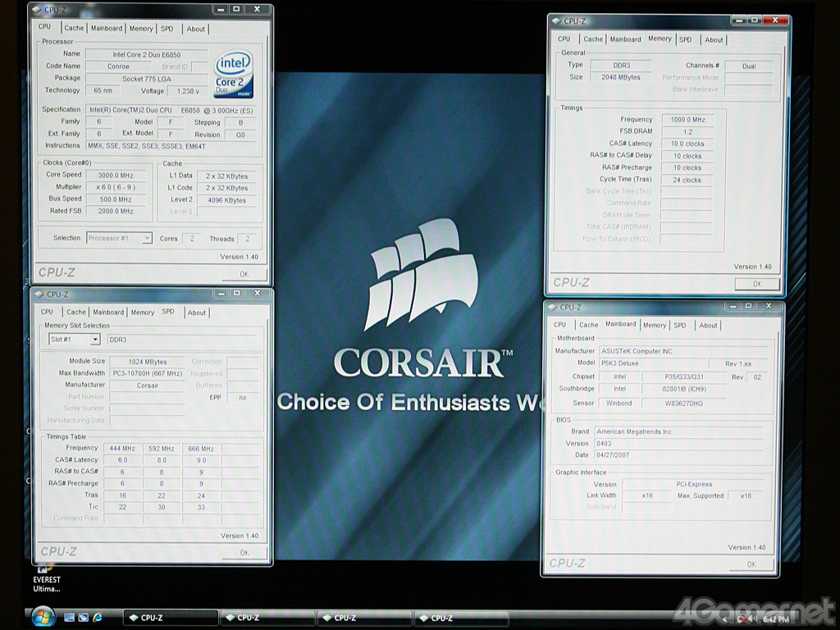Click OK in the DDR3 timings window
This screenshot has width=840, height=630.
coord(756,284)
